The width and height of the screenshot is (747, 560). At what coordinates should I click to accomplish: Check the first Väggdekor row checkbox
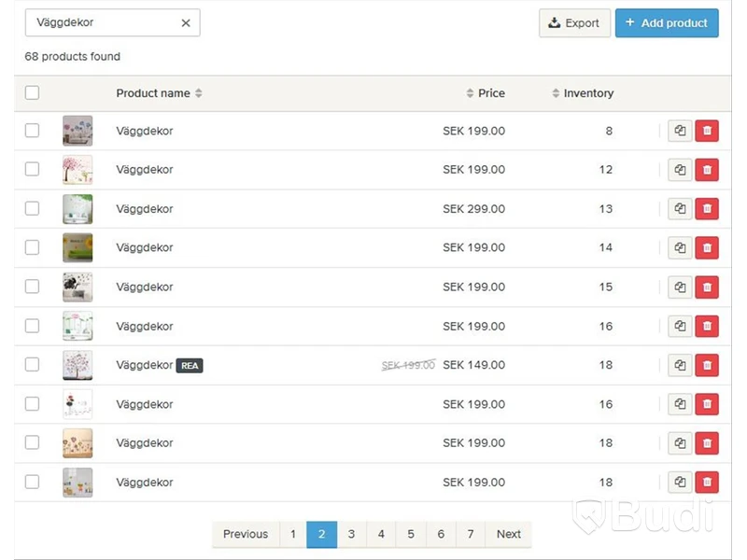coord(32,131)
